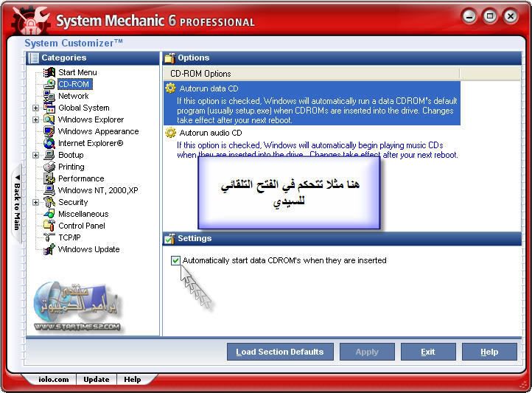Viewport: 532px width, 393px height.
Task: Click Load Section Defaults button
Action: click(x=280, y=352)
